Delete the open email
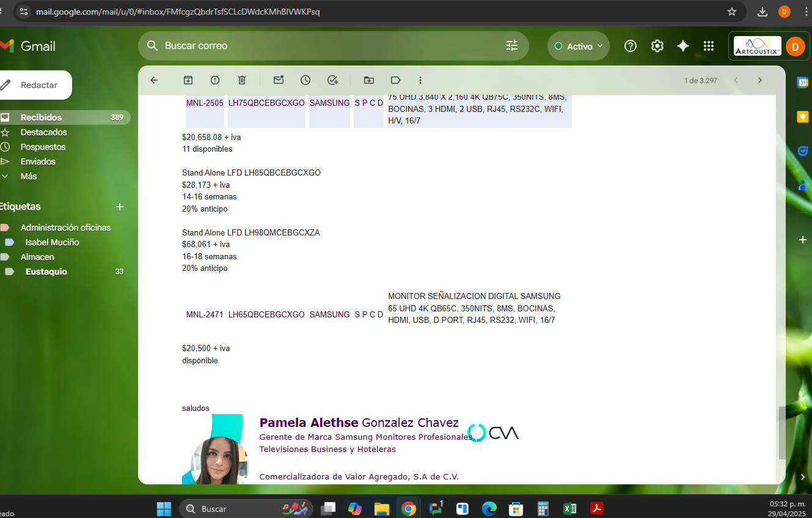812x518 pixels. [x=242, y=80]
